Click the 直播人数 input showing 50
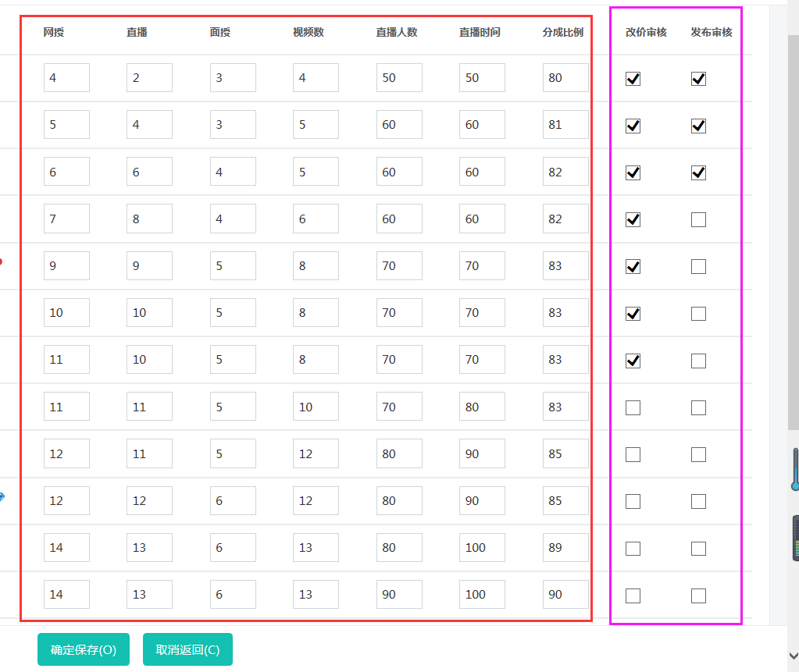Image resolution: width=799 pixels, height=672 pixels. point(398,78)
